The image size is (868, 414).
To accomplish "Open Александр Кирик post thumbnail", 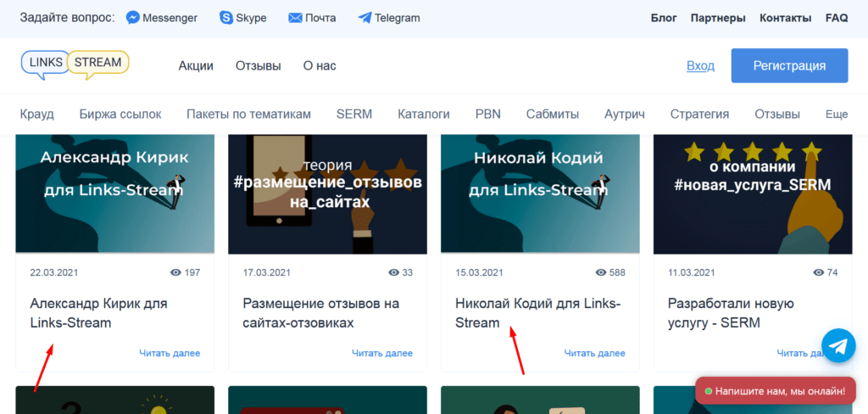I will (115, 194).
